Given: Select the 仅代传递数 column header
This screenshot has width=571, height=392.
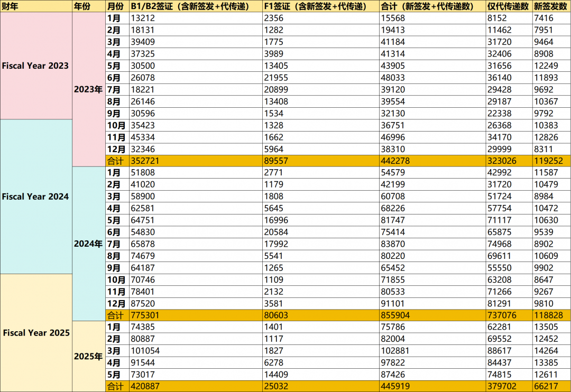Looking at the screenshot, I should point(509,6).
